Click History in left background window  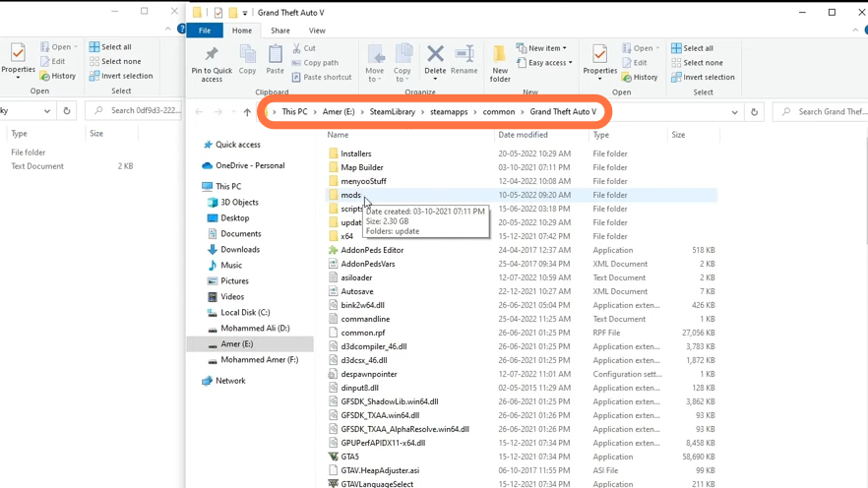[58, 76]
